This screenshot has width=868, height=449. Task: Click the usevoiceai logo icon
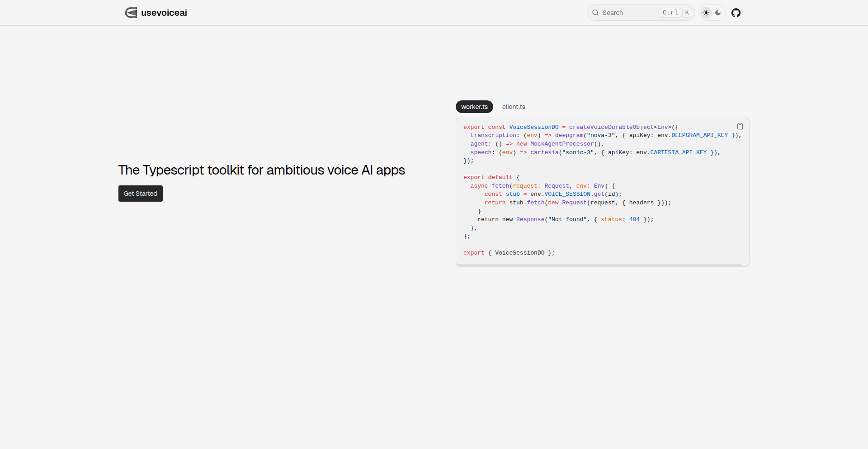coord(131,13)
